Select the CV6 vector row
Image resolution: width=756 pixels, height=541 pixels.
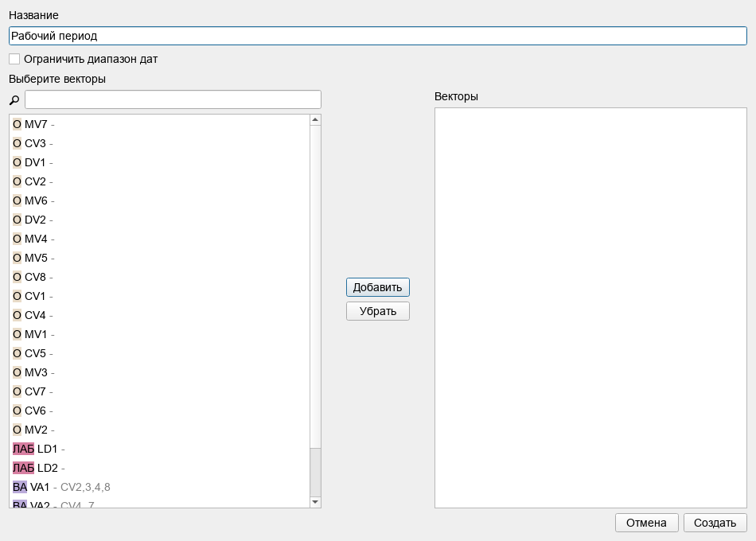160,411
